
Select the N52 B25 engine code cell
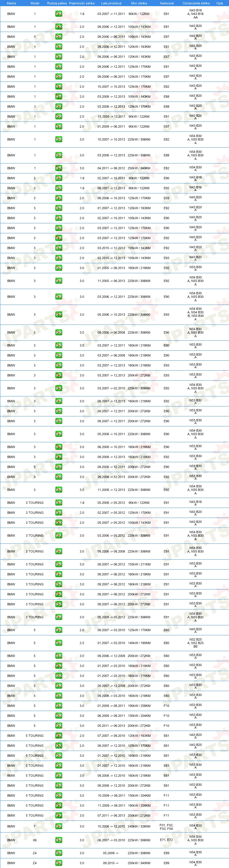click(x=195, y=643)
